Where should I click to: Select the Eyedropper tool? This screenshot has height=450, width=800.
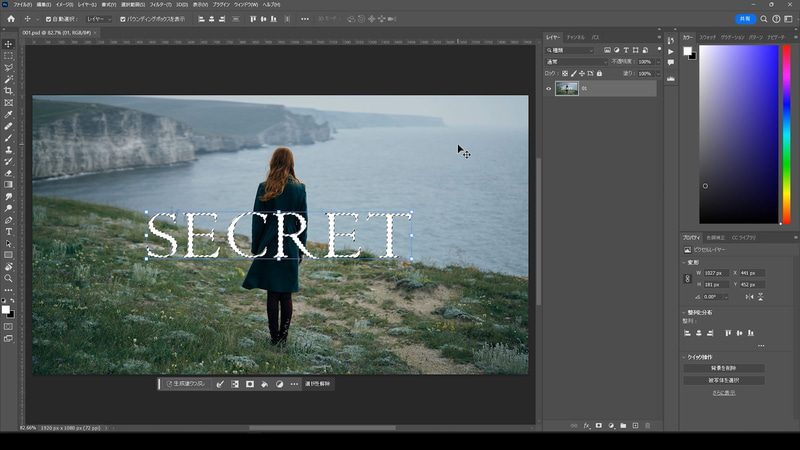[x=8, y=114]
